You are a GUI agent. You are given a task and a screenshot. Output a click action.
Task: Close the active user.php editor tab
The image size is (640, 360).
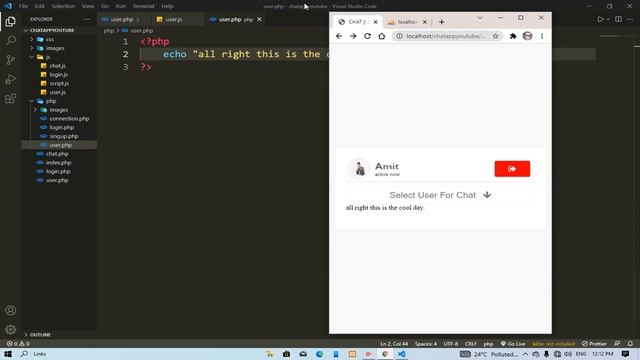click(x=259, y=19)
